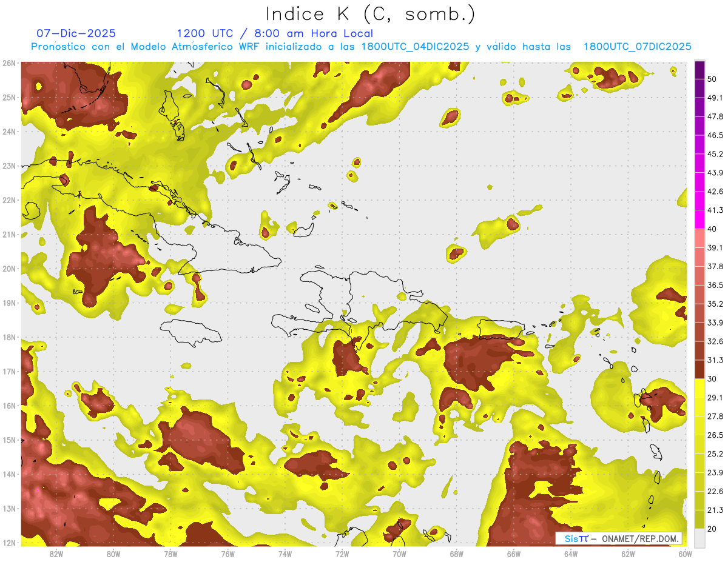Select the "16N" latitude axis label
The width and height of the screenshot is (728, 562).
(x=9, y=406)
